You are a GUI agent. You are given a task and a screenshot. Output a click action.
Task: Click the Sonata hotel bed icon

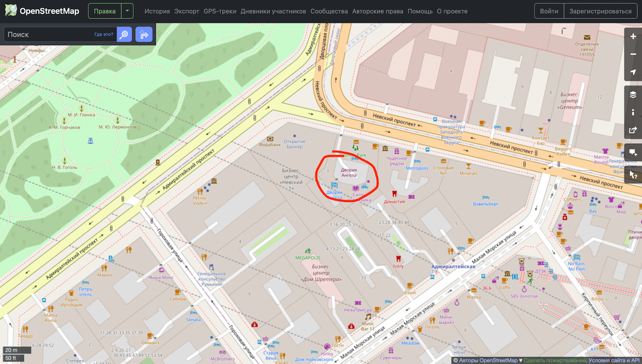(x=193, y=313)
